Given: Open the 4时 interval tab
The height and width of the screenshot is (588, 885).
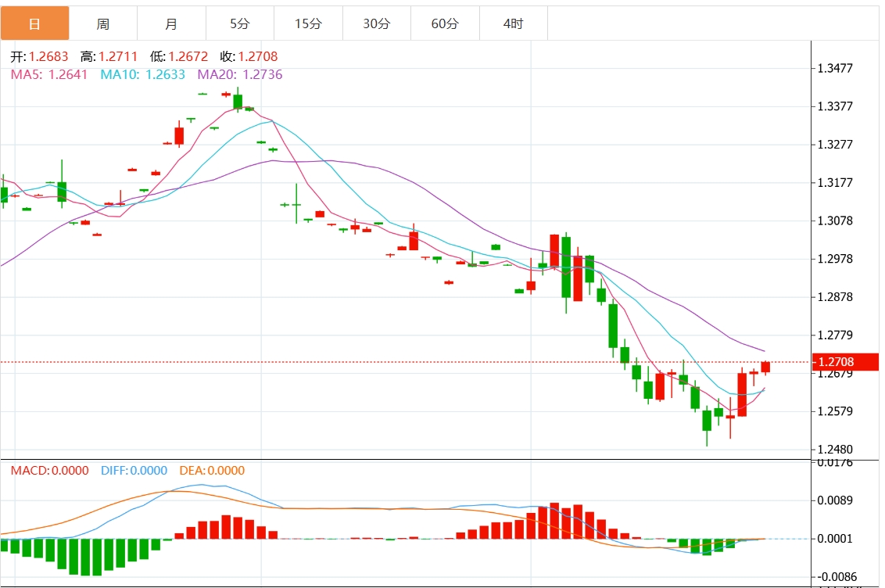Looking at the screenshot, I should click(513, 23).
